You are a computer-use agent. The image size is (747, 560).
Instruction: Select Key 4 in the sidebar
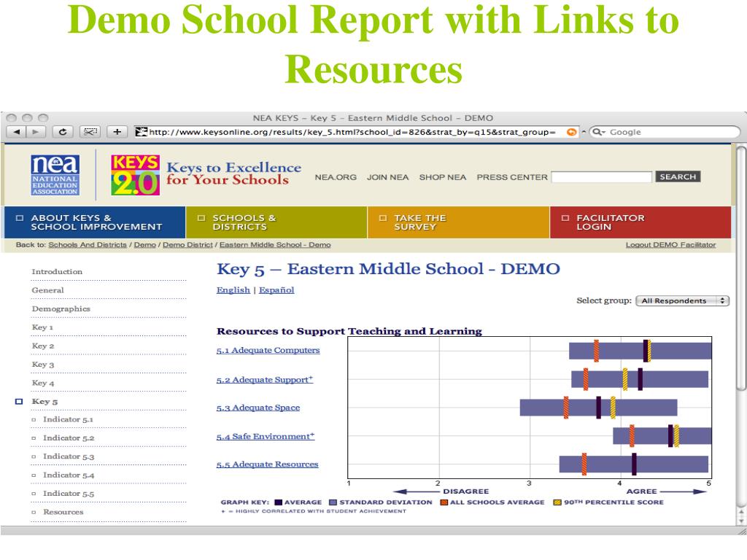(43, 383)
